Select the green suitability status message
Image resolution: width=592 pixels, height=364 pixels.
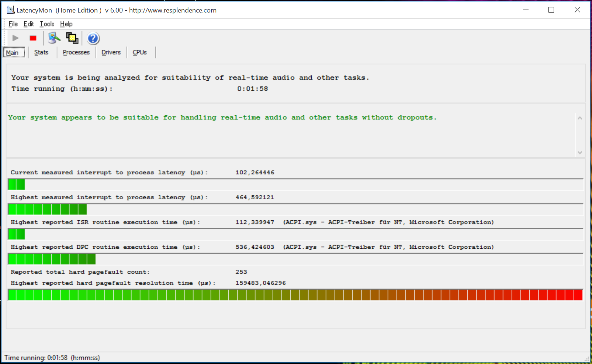point(222,118)
